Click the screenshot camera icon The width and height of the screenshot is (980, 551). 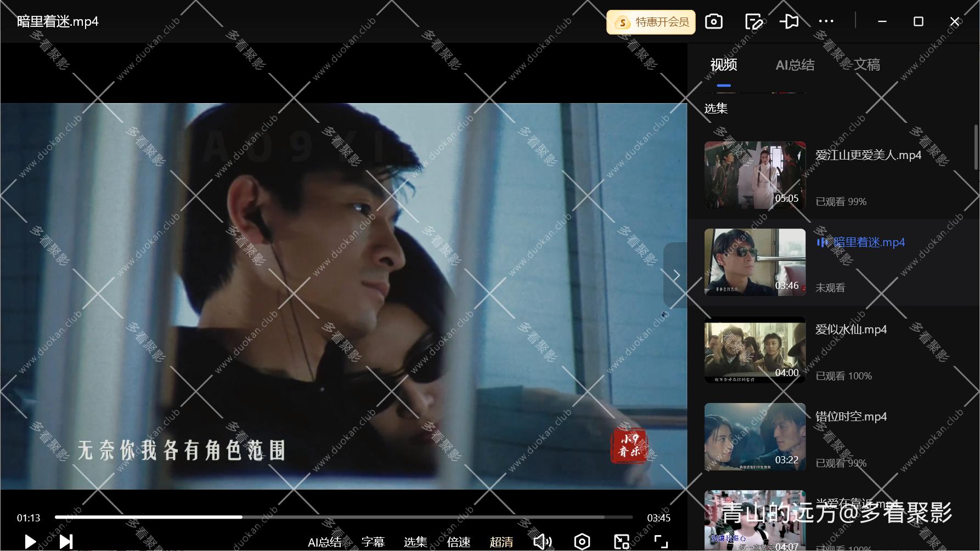[x=713, y=22]
